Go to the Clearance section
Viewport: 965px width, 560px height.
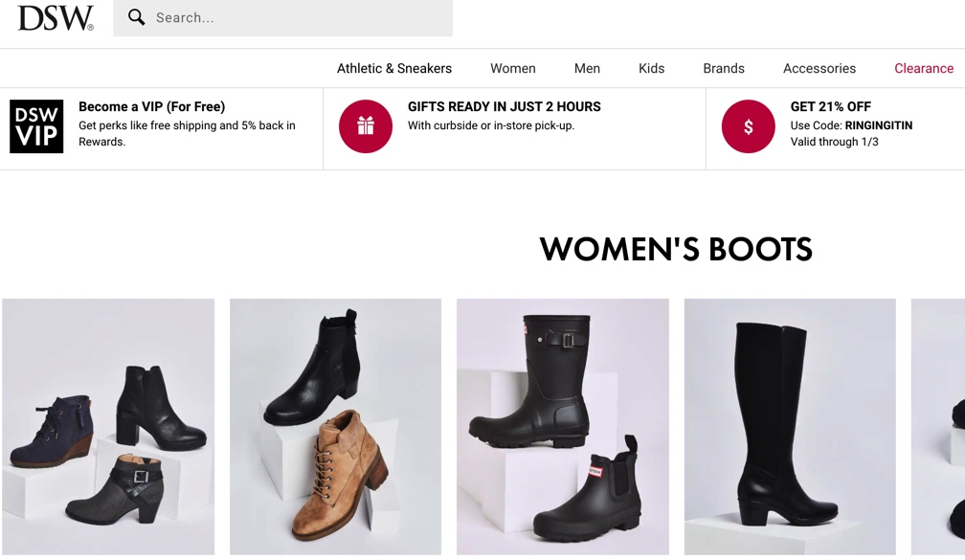coord(924,68)
